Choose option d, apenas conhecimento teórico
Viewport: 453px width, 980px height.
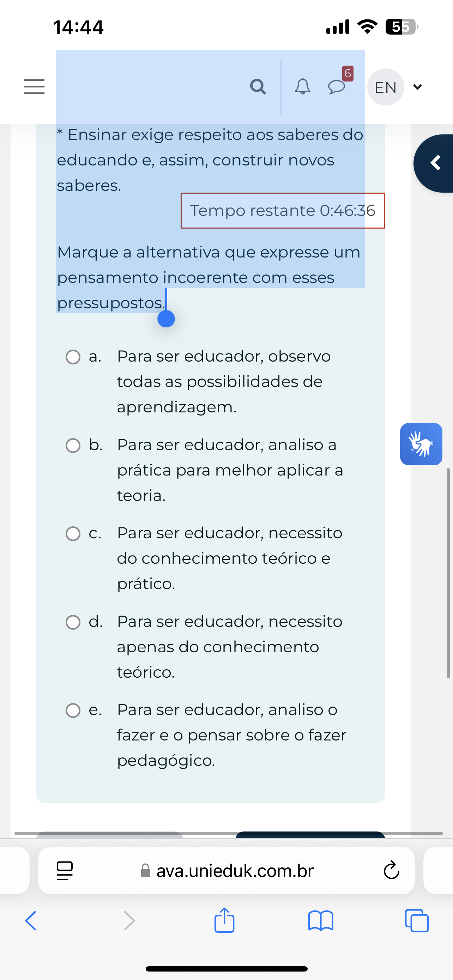tap(73, 622)
